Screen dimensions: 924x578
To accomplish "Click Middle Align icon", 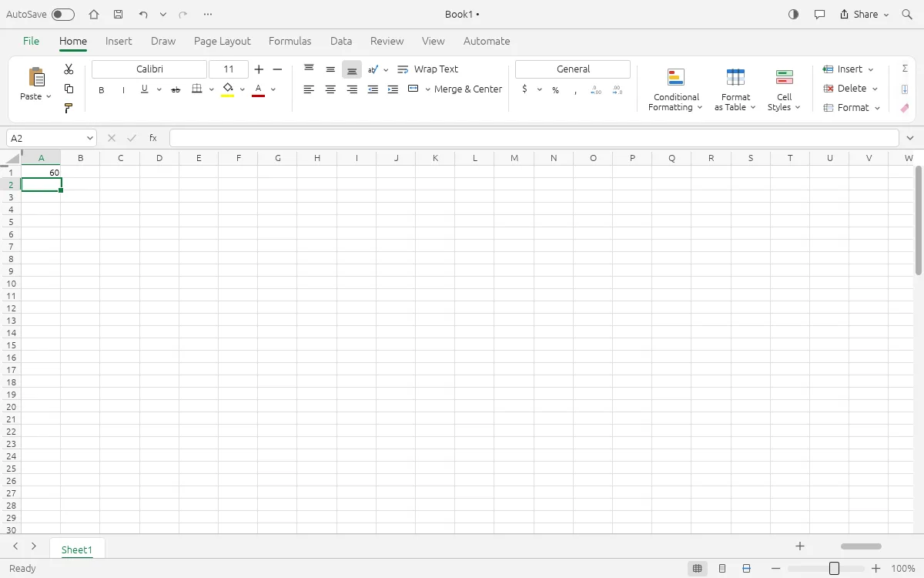I will coord(330,69).
